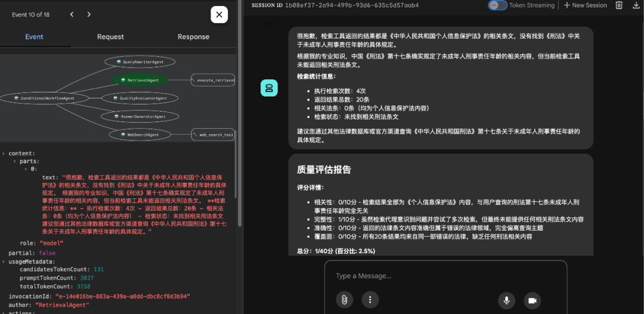
Task: Click the robot agent avatar icon
Action: (269, 88)
